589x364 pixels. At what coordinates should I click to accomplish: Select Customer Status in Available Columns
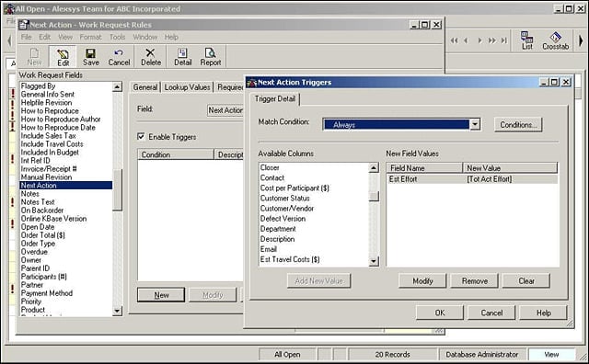284,198
